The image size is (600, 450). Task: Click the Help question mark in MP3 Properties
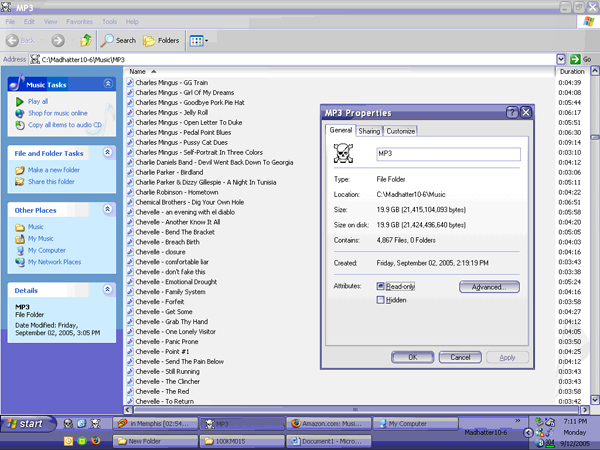tap(512, 113)
